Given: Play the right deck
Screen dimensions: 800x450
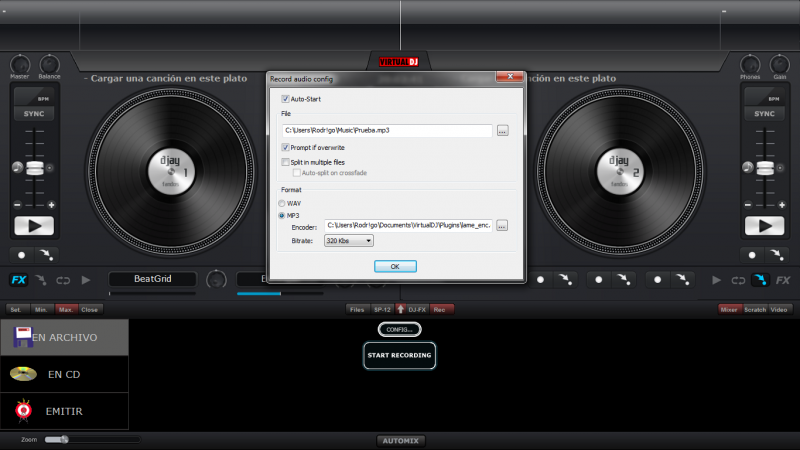Looking at the screenshot, I should pyautogui.click(x=764, y=226).
